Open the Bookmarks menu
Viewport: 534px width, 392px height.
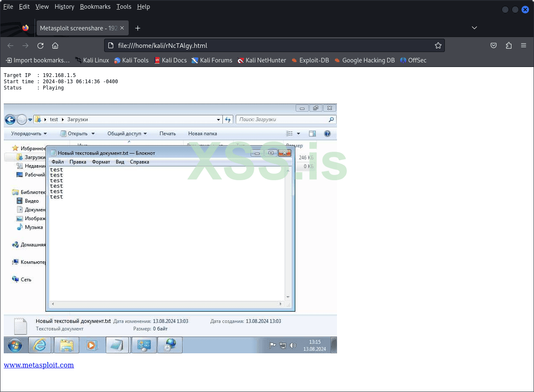tap(95, 7)
